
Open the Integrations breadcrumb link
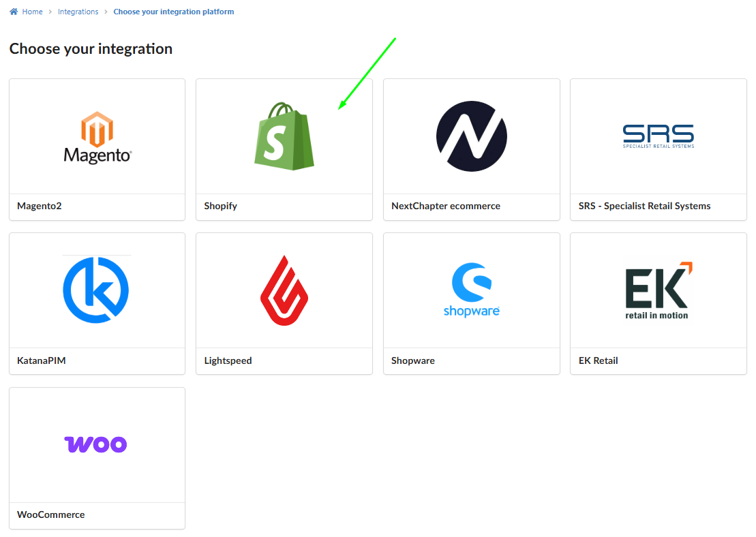point(78,12)
